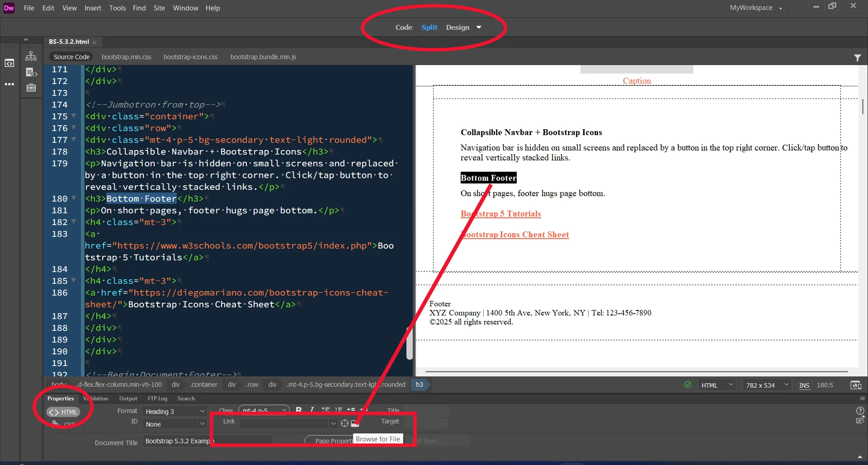Screen dimensions: 868x465
Task: Open the Site menu
Action: click(159, 8)
